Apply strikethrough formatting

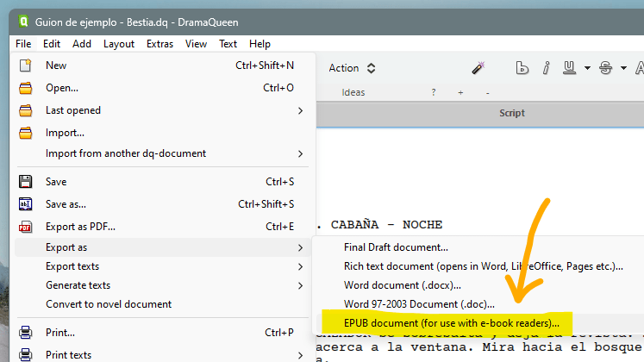point(605,68)
